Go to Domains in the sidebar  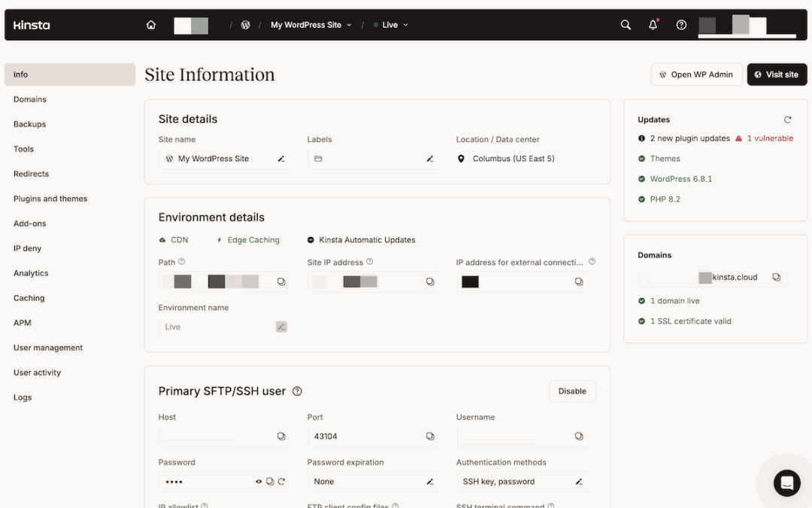pos(30,99)
